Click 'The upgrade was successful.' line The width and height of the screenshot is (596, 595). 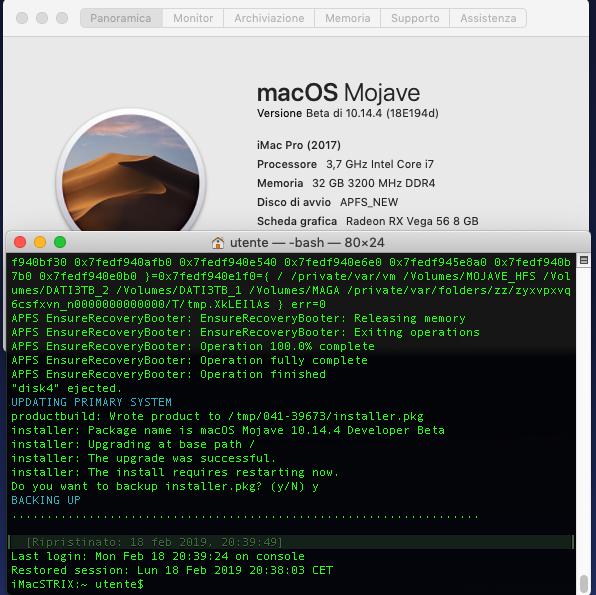tap(144, 458)
